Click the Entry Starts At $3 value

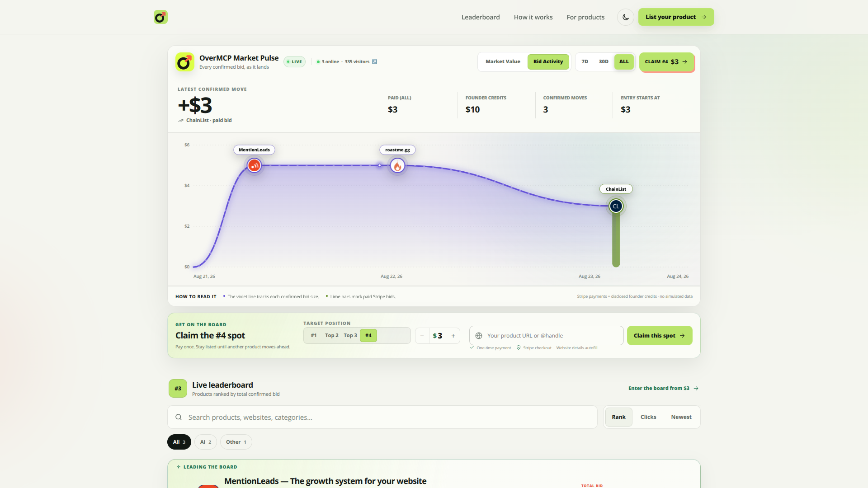click(x=625, y=110)
